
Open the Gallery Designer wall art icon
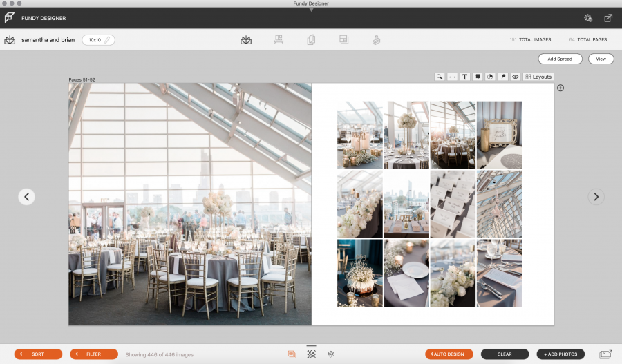coord(279,40)
